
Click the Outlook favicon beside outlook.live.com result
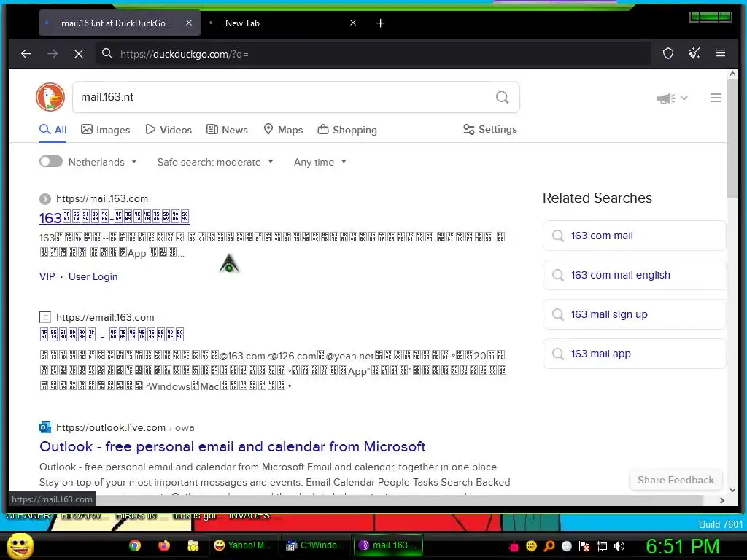[45, 427]
